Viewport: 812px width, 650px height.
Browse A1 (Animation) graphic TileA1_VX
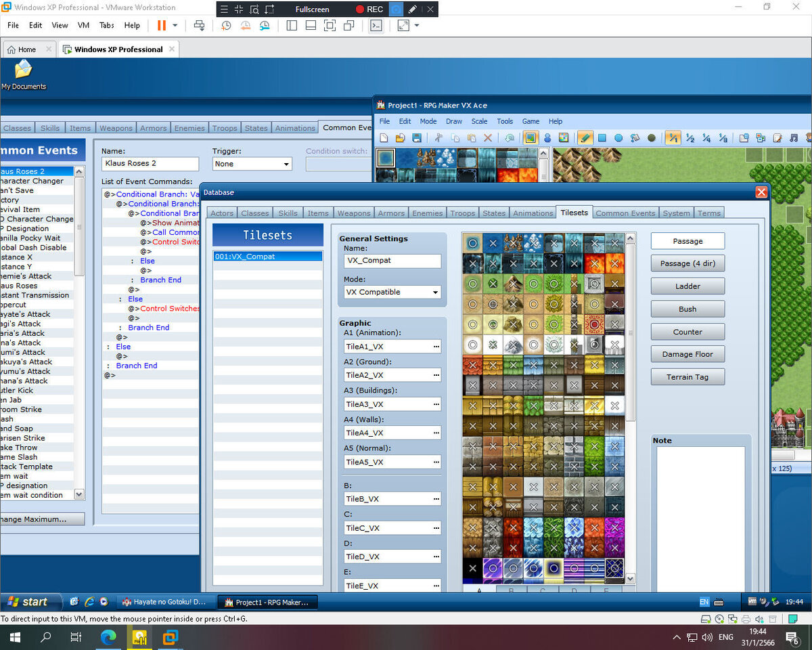436,346
